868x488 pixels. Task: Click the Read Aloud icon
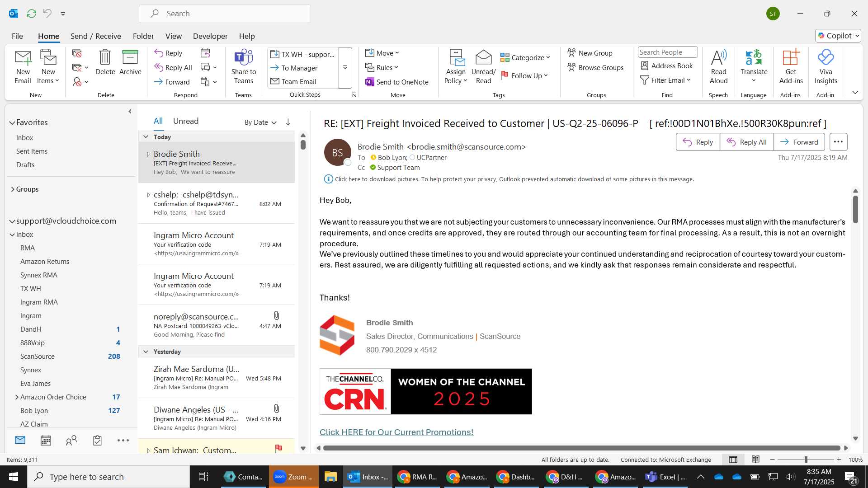click(718, 57)
